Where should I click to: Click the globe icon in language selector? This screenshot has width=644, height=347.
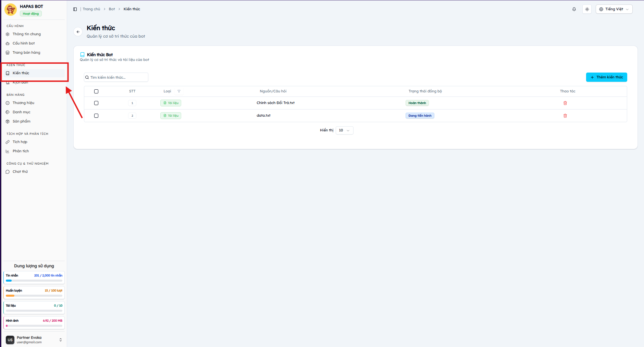tap(601, 9)
